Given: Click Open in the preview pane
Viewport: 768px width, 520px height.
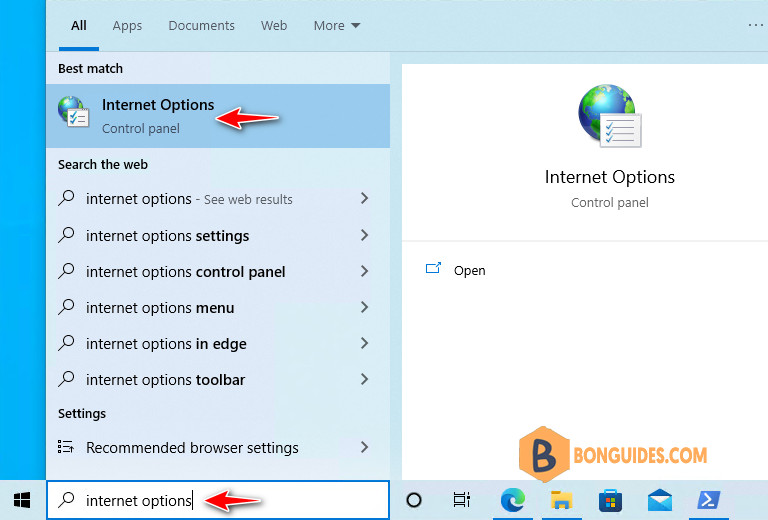Looking at the screenshot, I should (469, 270).
